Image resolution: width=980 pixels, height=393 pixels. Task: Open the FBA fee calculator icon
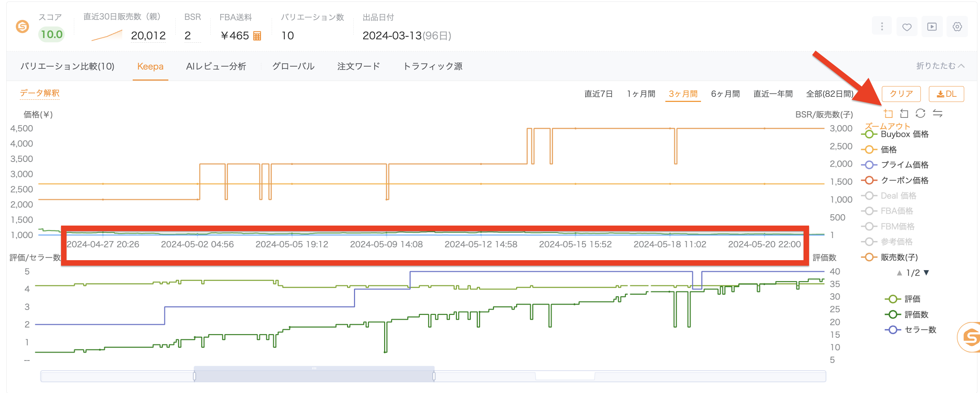point(257,36)
